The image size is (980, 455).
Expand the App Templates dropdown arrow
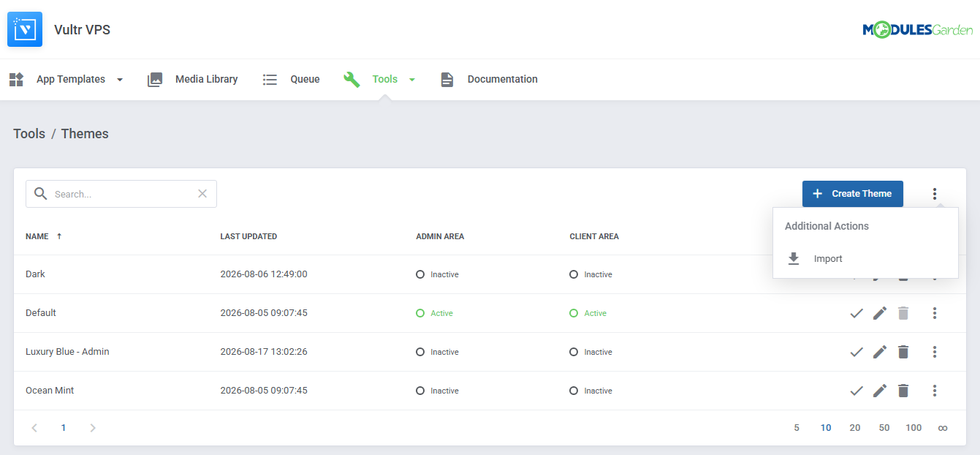(120, 80)
